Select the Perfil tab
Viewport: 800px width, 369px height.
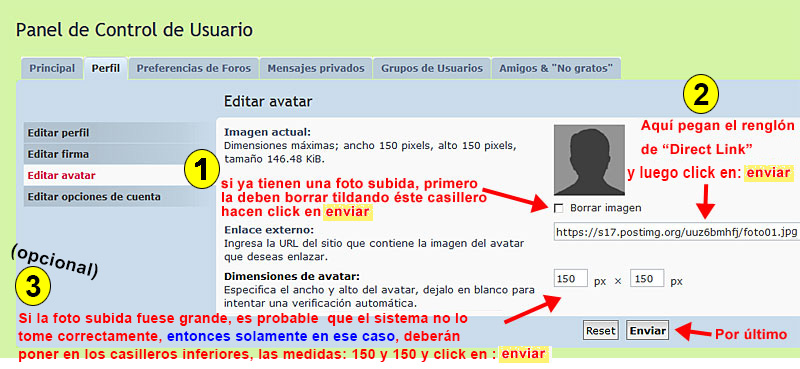(x=106, y=68)
